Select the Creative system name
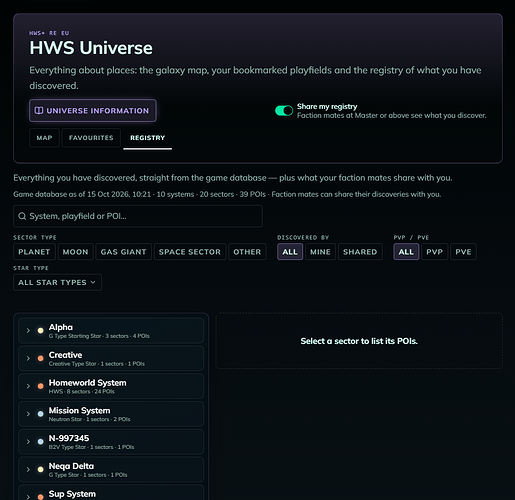Screen dimensions: 515x500 pos(65,355)
